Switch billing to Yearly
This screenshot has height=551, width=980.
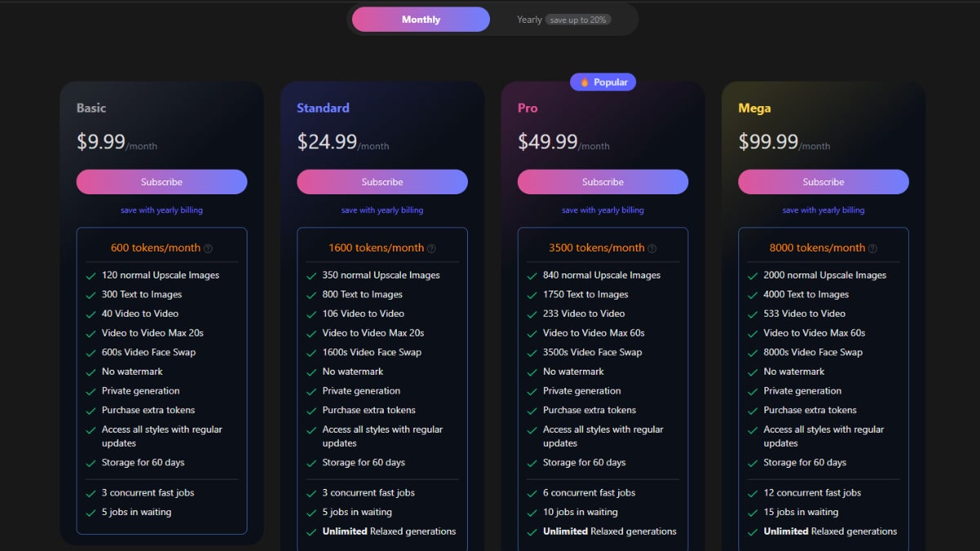(x=529, y=20)
